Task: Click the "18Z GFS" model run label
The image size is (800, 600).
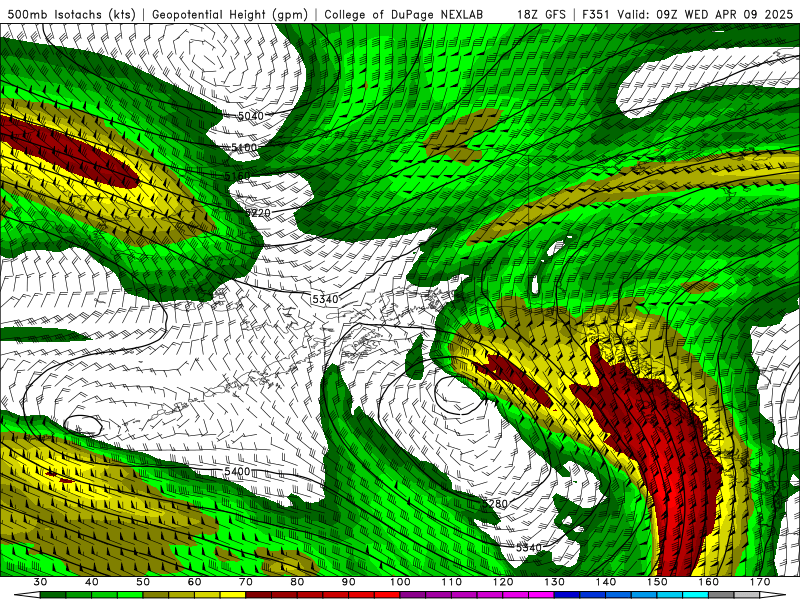Action: point(541,14)
